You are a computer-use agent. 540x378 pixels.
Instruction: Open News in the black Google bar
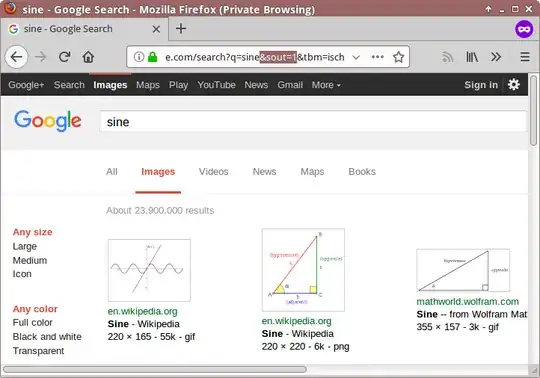256,85
